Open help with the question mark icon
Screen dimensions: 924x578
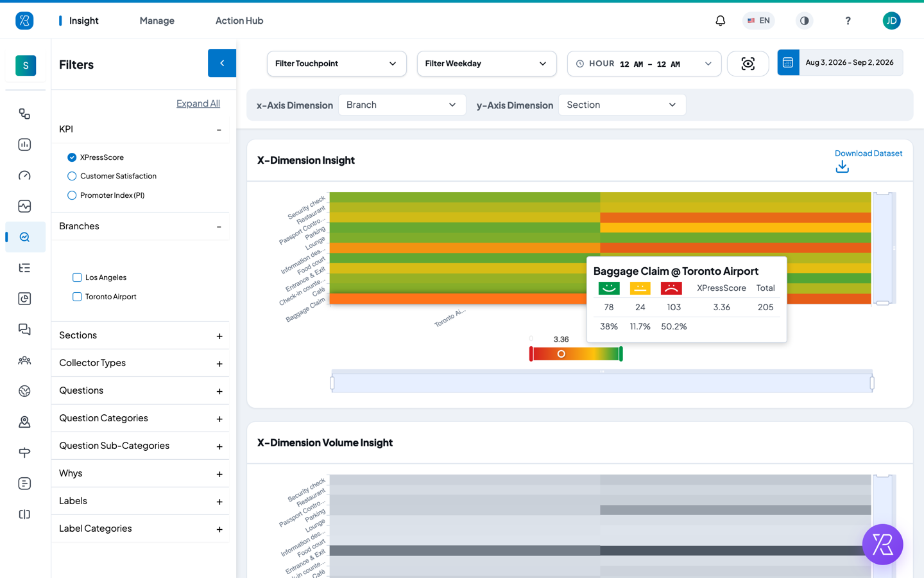tap(848, 21)
